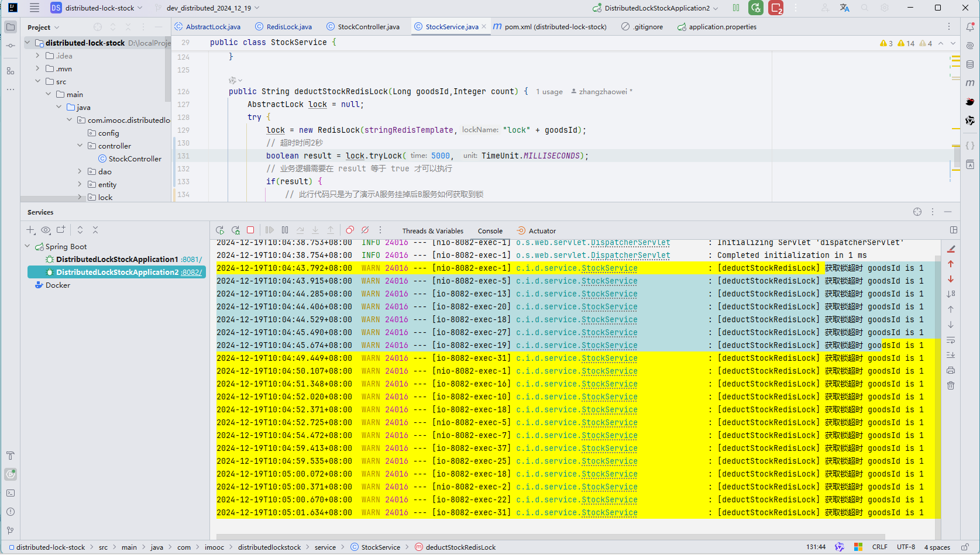Clear console output with trash icon
Screen dimensions: 980x555
(x=951, y=385)
